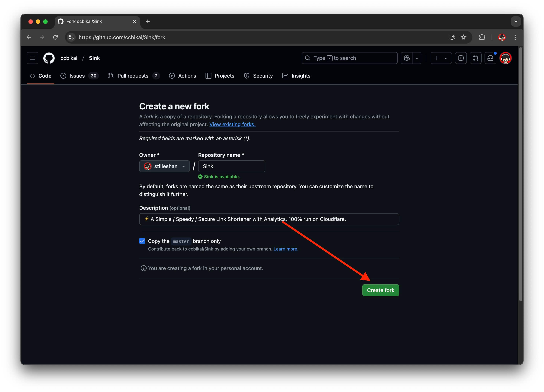Open the Issues shortcut icon in header
Screen dimensions: 544x392
461,58
